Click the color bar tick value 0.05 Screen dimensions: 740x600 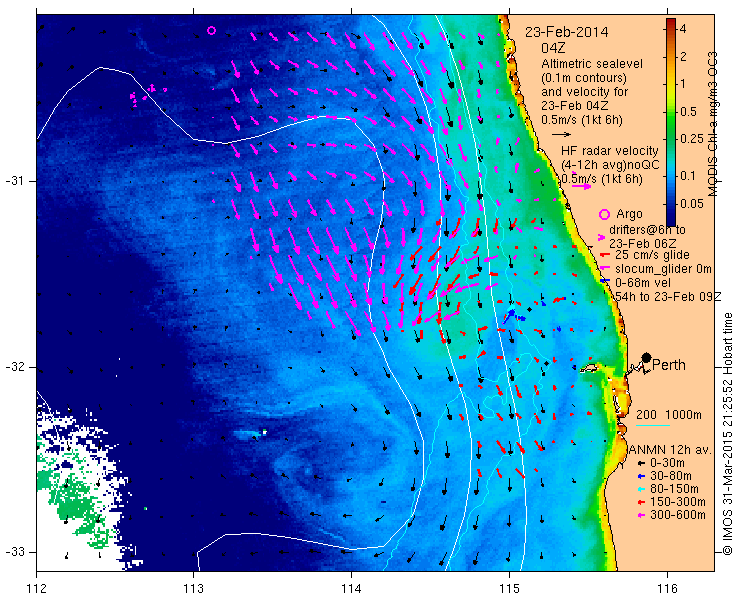click(x=691, y=204)
